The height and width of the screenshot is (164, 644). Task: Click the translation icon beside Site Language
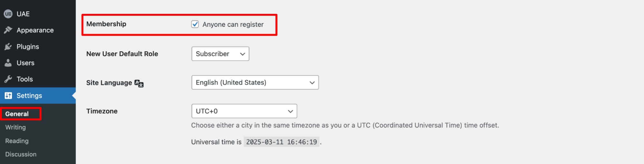pos(139,83)
